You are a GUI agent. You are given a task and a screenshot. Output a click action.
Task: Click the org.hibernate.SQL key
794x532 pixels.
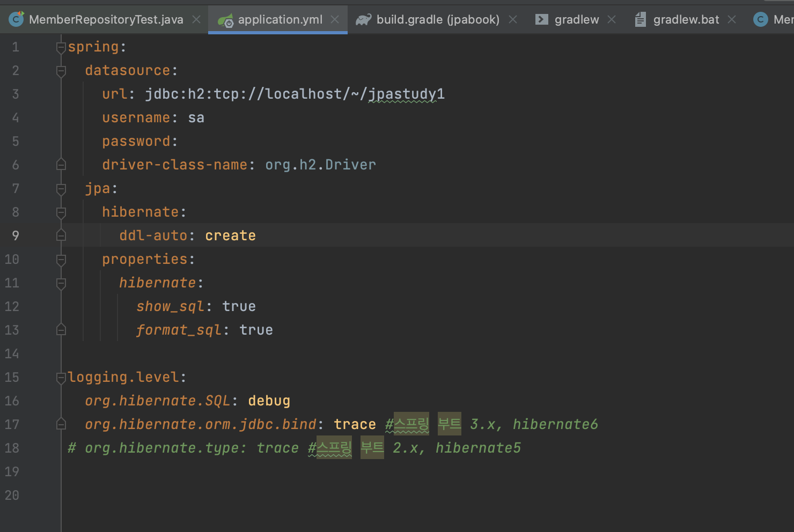157,401
